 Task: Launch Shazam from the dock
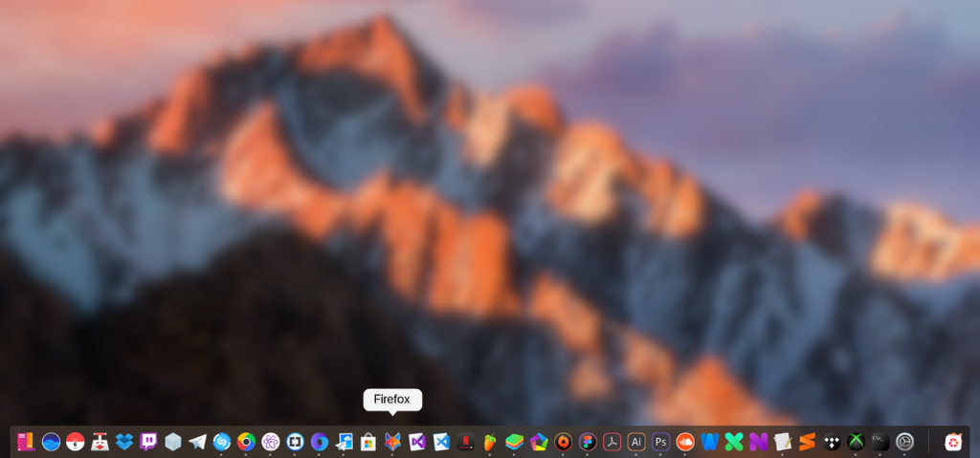point(222,442)
